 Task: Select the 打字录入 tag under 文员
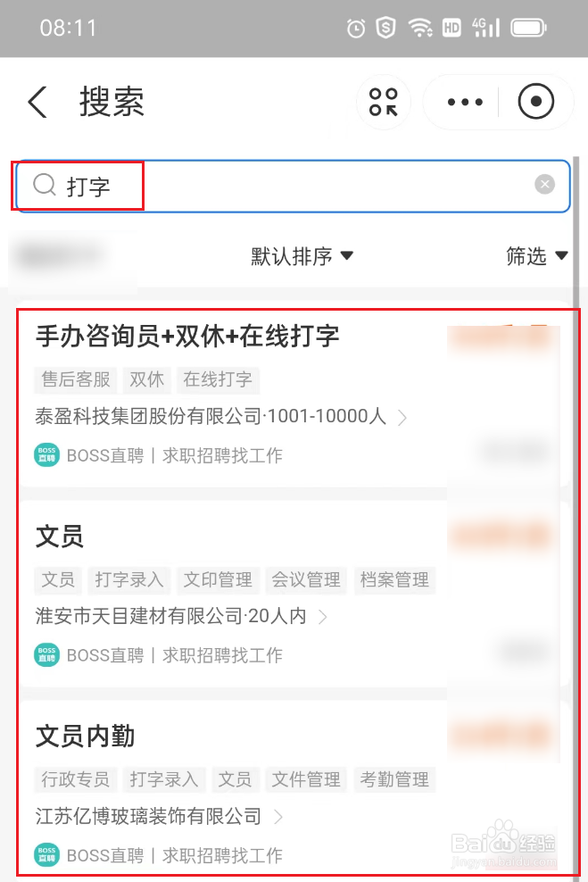(x=129, y=580)
